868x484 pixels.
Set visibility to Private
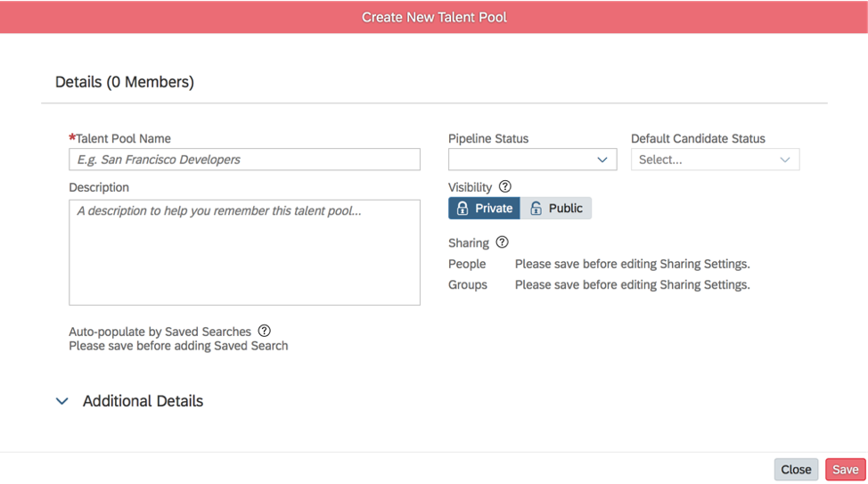485,209
